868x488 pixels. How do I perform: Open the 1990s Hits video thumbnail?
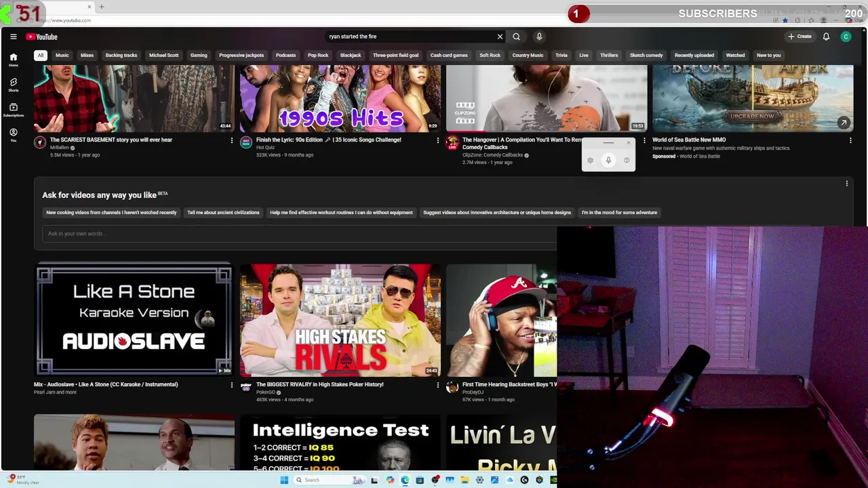340,98
